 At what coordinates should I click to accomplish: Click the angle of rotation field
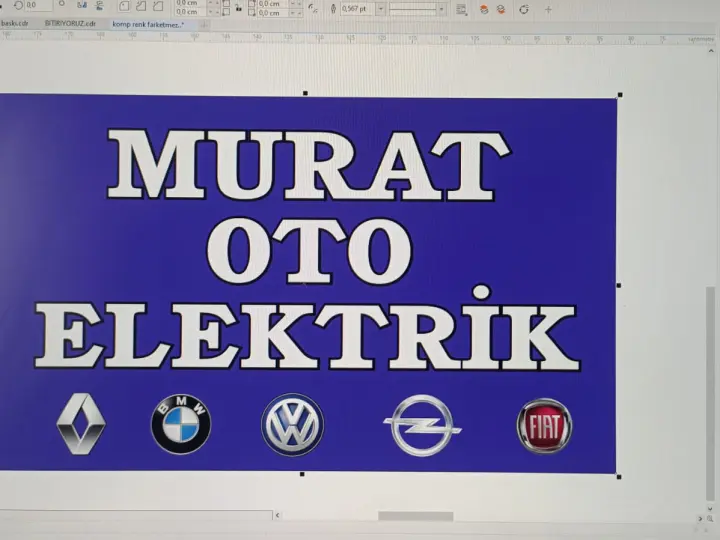pos(39,5)
